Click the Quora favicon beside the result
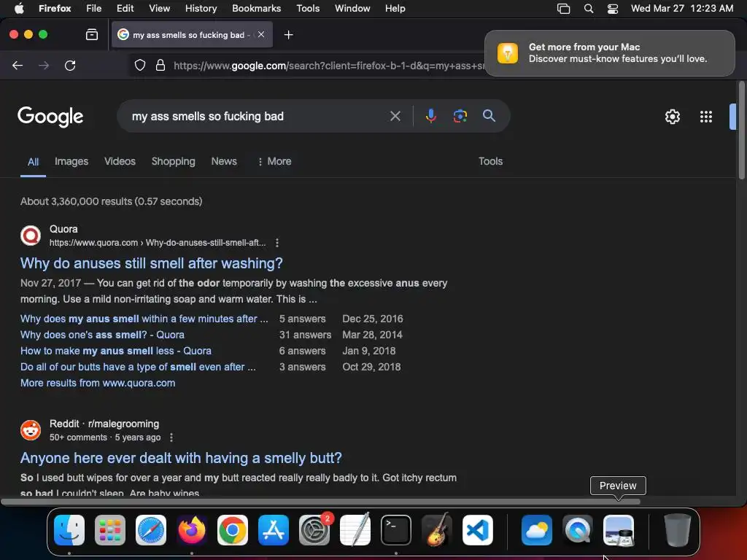This screenshot has height=560, width=747. (31, 236)
